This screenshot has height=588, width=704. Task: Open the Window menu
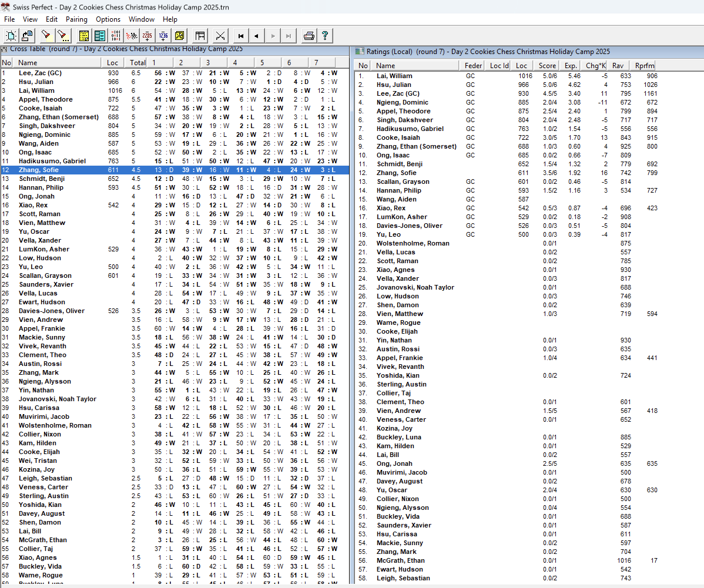coord(142,19)
